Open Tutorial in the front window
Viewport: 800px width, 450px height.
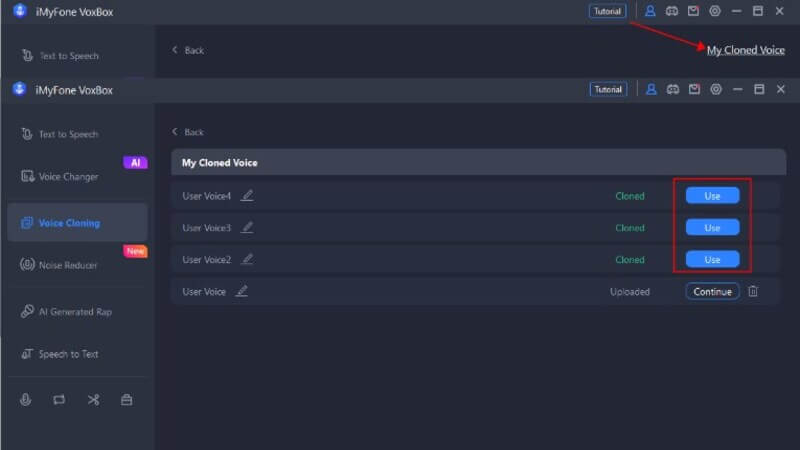coord(608,89)
